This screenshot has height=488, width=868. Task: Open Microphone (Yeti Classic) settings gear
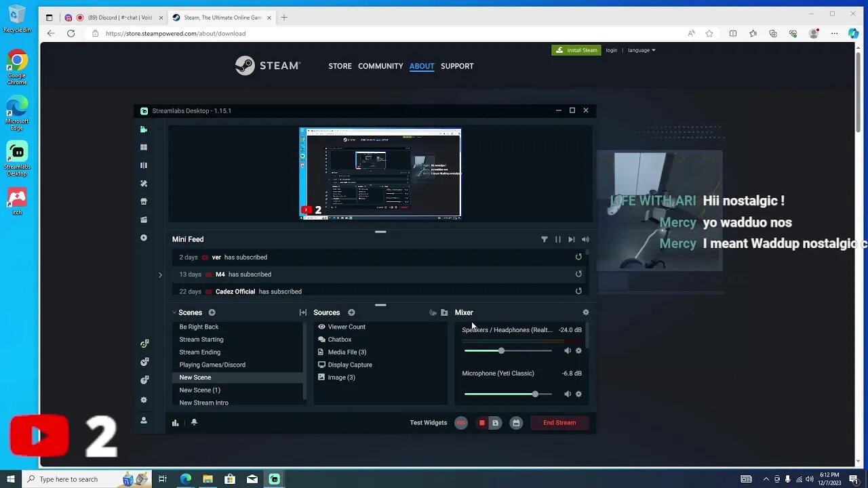click(578, 394)
